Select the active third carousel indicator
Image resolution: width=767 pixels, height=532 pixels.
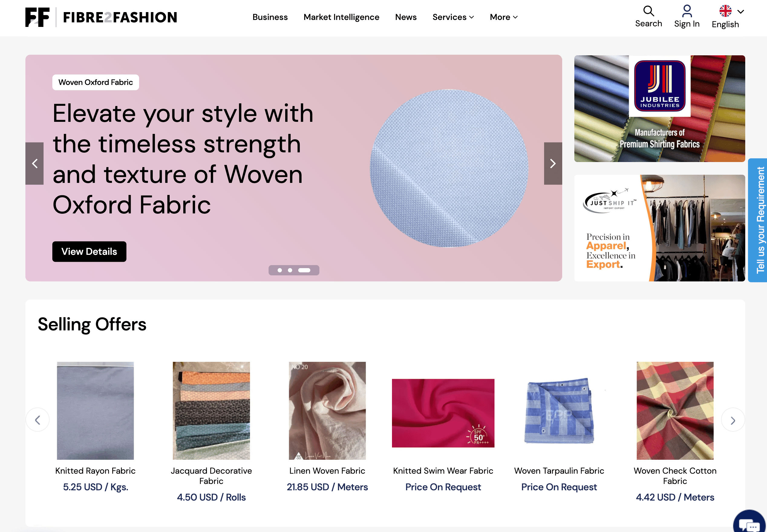(304, 270)
